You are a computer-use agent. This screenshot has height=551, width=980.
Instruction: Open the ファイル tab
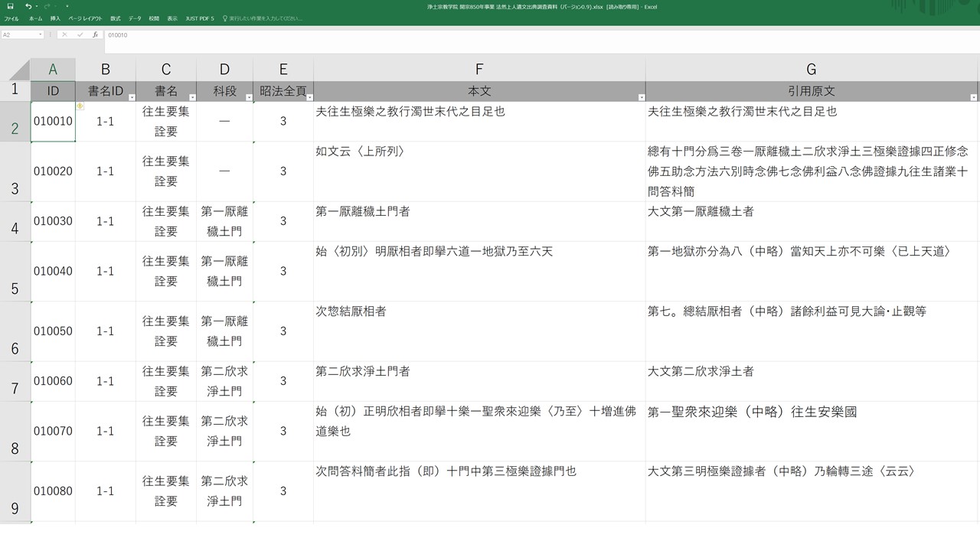point(11,18)
